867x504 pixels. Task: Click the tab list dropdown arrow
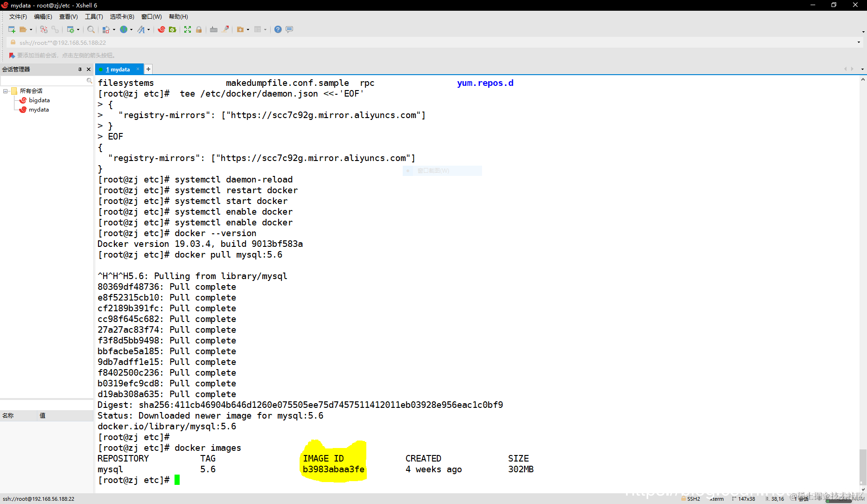tap(862, 70)
